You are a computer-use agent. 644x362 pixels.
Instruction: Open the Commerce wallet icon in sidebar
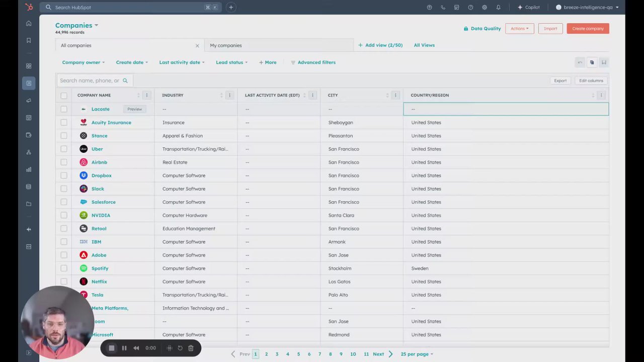(x=29, y=135)
